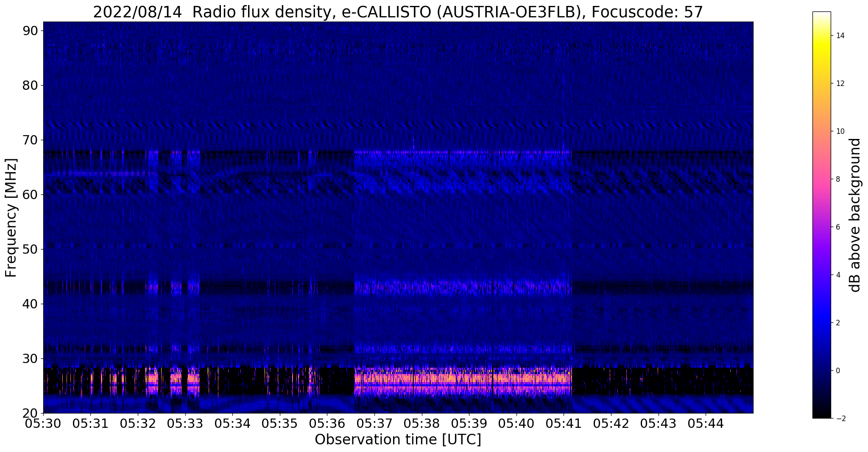Click the 50 MHz frequency tick label
868x452 pixels.
30,250
